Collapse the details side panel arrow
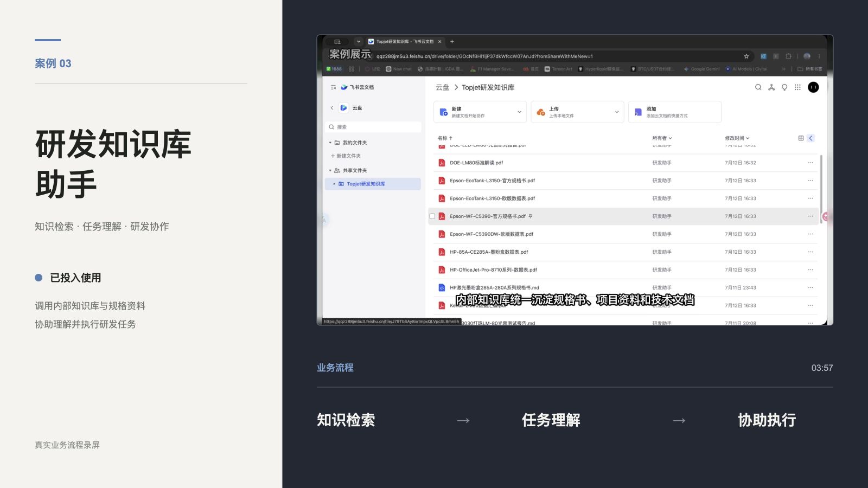Image resolution: width=868 pixels, height=488 pixels. tap(811, 138)
